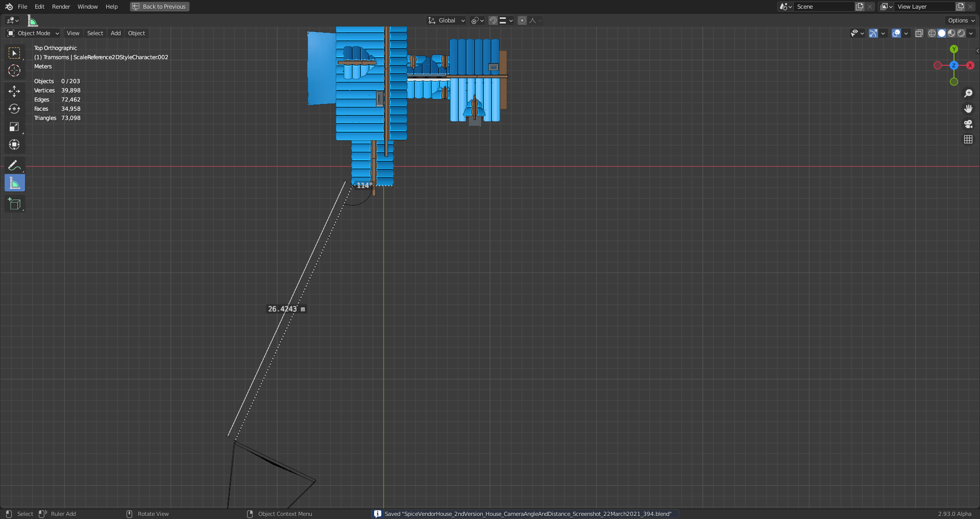Viewport: 980px width, 519px height.
Task: Switch to material preview shading
Action: [951, 33]
